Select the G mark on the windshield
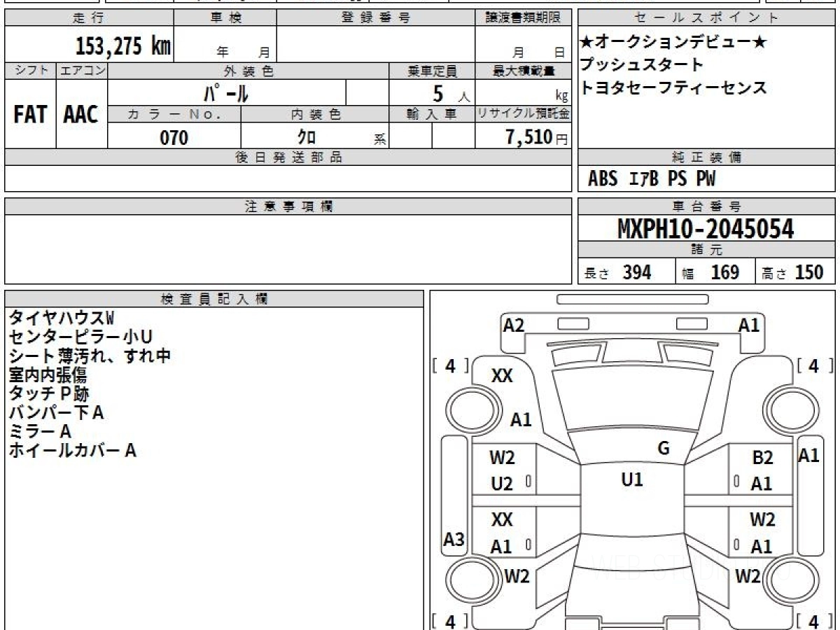Viewport: 840px width, 630px height. coord(664,449)
